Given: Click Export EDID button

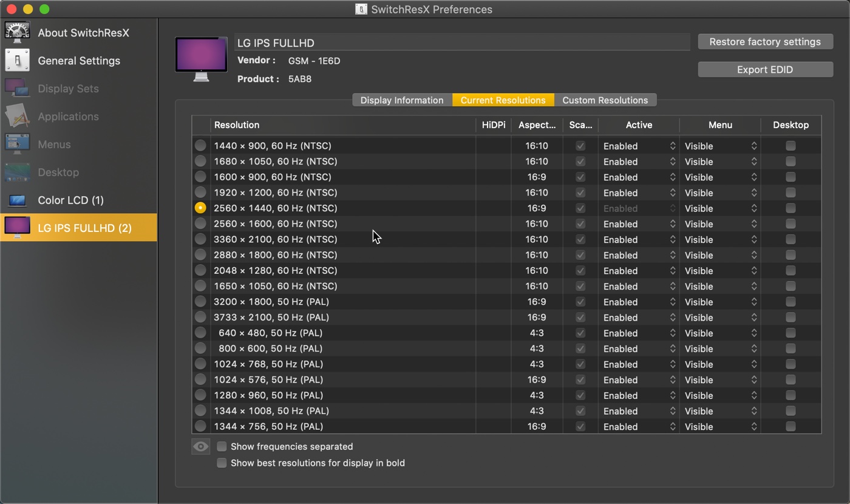Looking at the screenshot, I should (765, 70).
